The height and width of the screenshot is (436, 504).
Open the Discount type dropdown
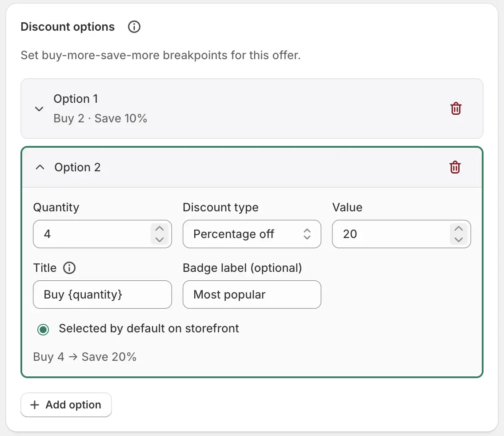pos(252,234)
